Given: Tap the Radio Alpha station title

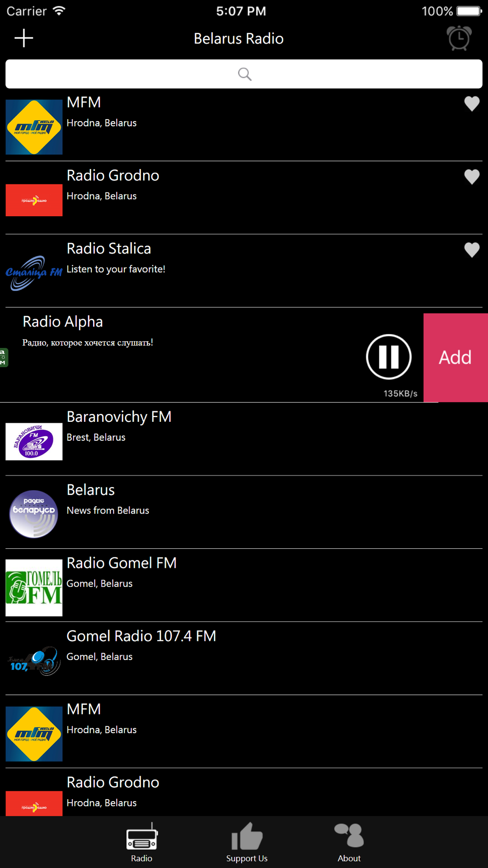Looking at the screenshot, I should tap(63, 322).
